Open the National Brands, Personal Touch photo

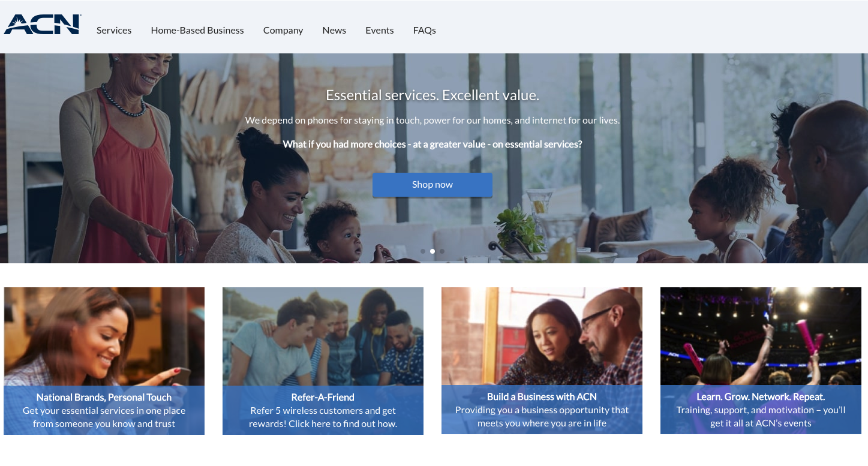coord(104,336)
